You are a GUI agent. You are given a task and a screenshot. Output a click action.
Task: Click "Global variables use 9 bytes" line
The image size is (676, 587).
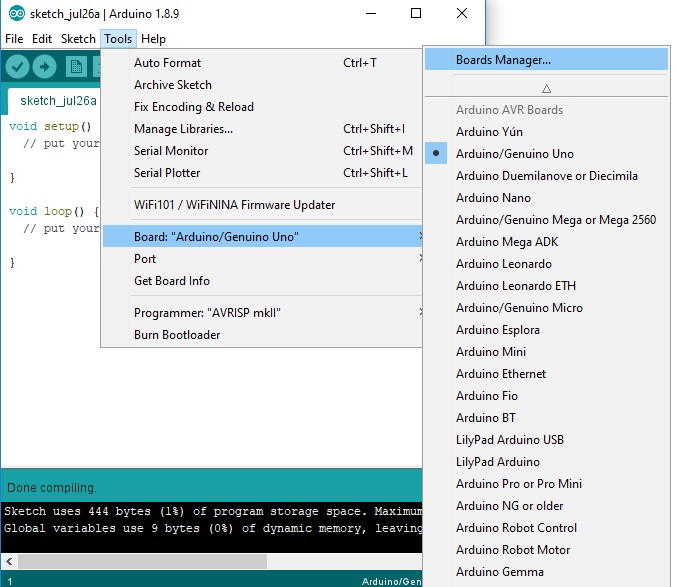(x=213, y=528)
